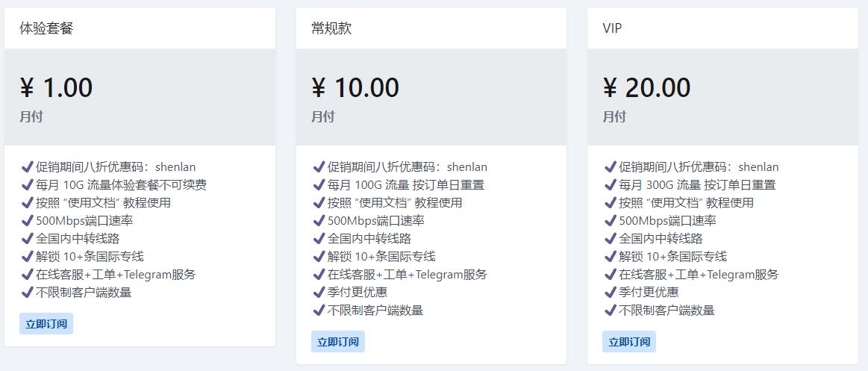
Task: Click 在线客服+工单+Telegram服务 in VIP card
Action: (699, 274)
